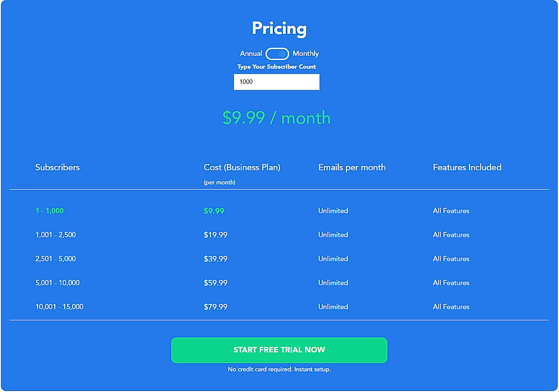Click the START FREE TRIAL NOW button
Viewport: 559px width, 392px height.
(279, 350)
